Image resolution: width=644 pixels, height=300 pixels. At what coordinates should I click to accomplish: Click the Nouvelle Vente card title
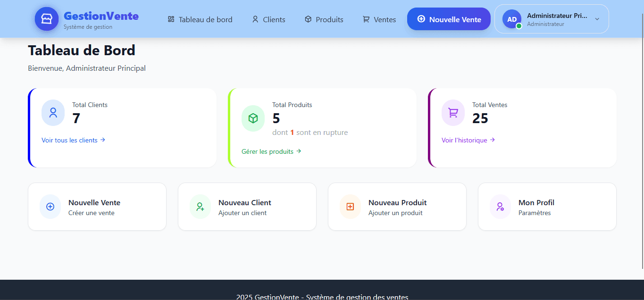pyautogui.click(x=94, y=202)
